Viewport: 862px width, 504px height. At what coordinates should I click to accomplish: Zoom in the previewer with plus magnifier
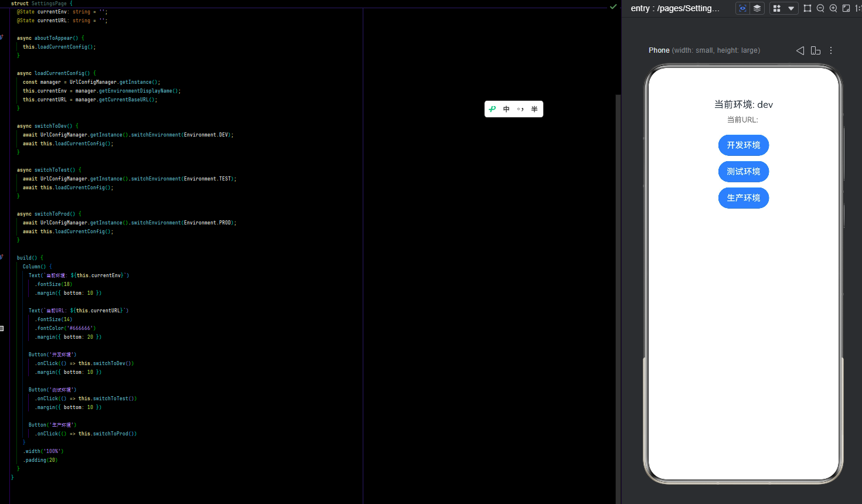coord(833,8)
